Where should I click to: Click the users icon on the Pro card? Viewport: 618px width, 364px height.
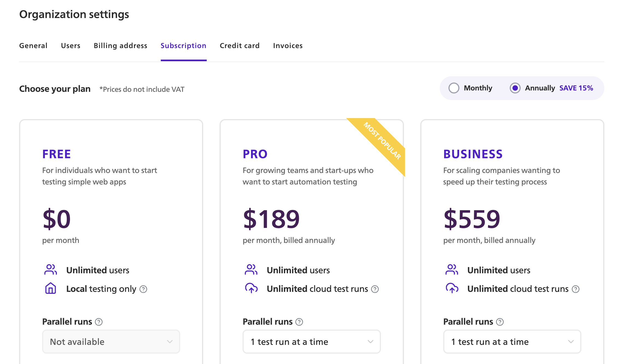pyautogui.click(x=251, y=269)
